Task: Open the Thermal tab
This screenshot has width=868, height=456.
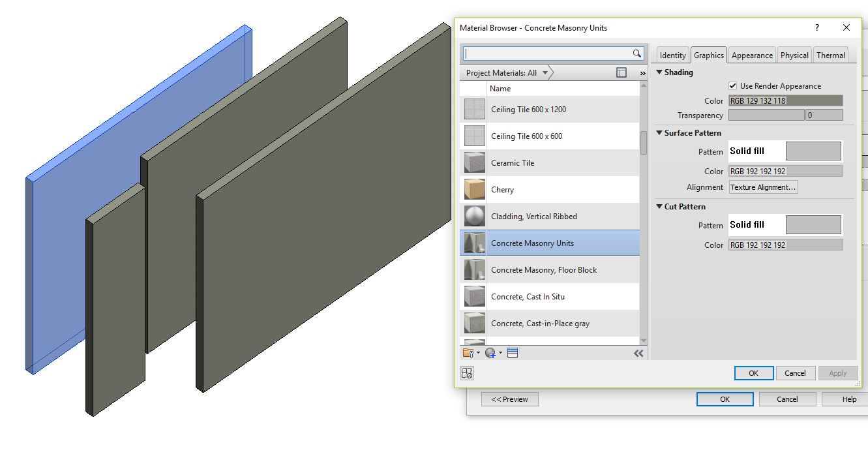Action: tap(831, 55)
